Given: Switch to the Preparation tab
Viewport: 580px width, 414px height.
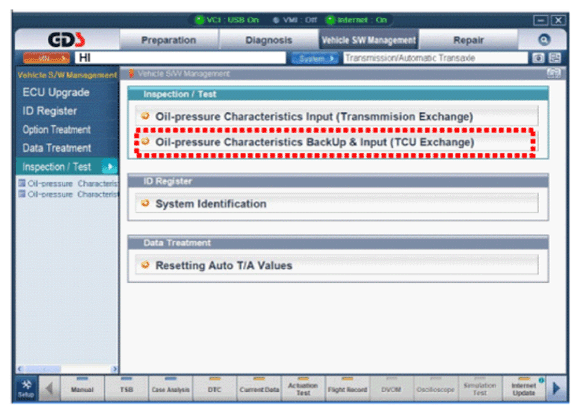Looking at the screenshot, I should [x=168, y=40].
